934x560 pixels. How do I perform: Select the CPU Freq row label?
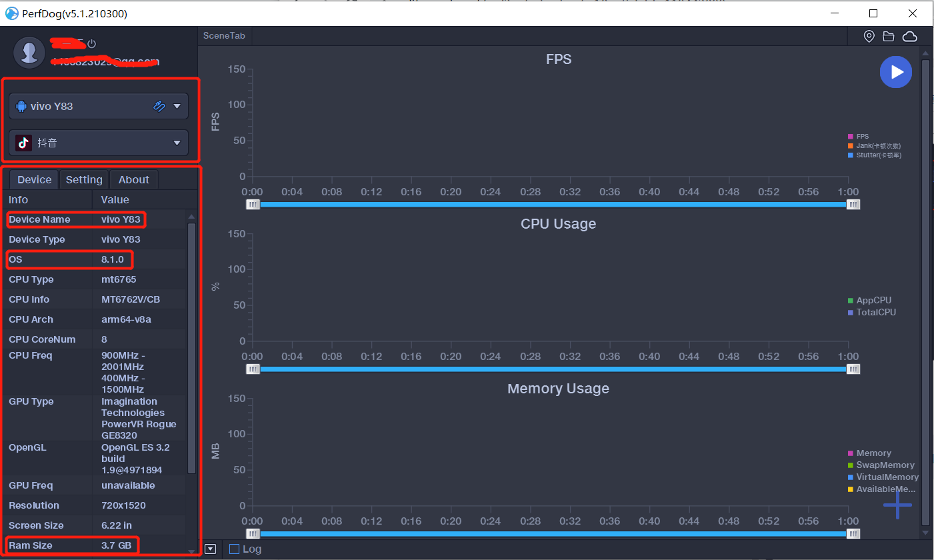coord(30,355)
